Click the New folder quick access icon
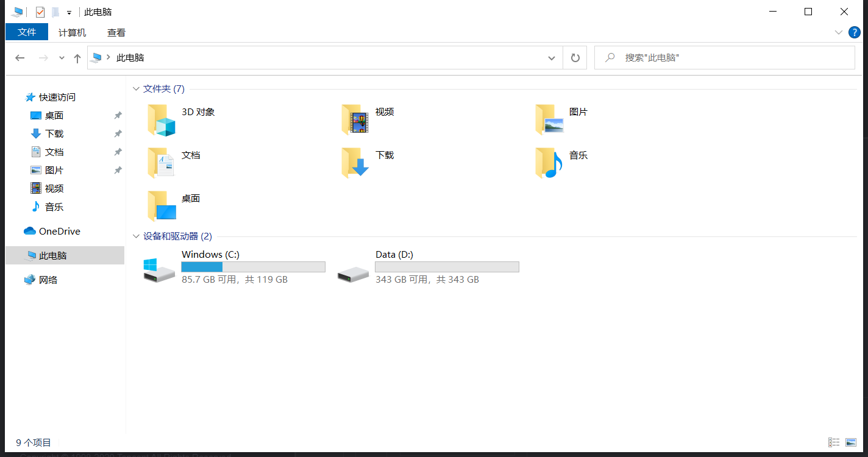The image size is (868, 457). click(x=55, y=12)
